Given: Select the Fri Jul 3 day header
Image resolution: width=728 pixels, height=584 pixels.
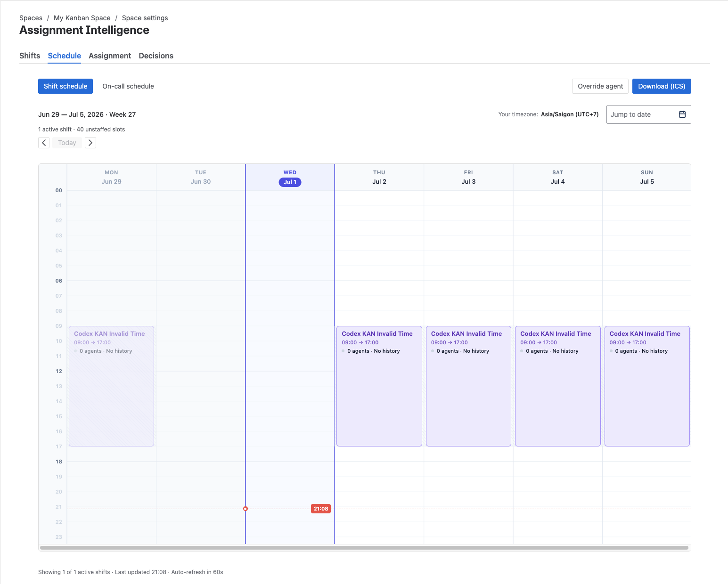Looking at the screenshot, I should click(x=468, y=178).
